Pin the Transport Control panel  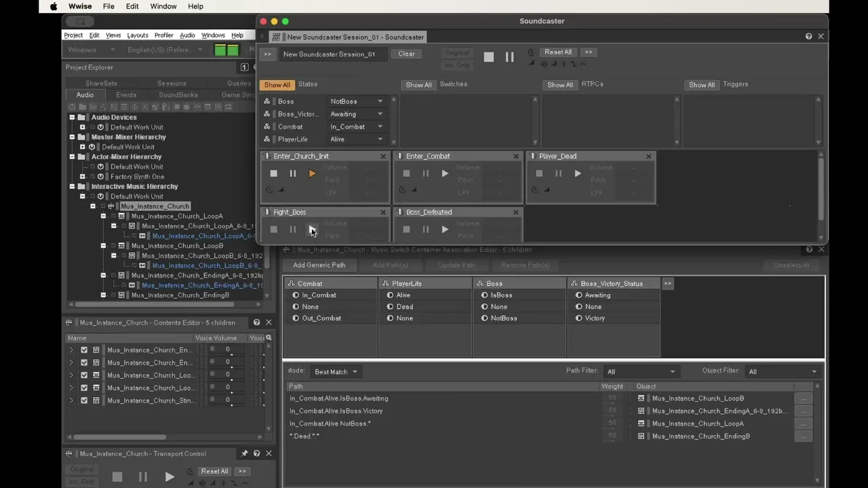tap(244, 453)
